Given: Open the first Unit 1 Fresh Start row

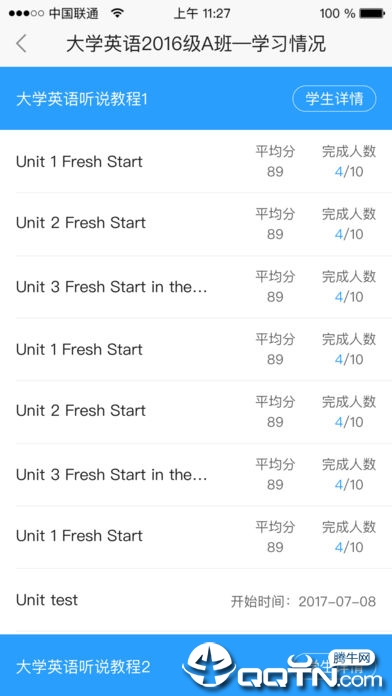Looking at the screenshot, I should [196, 162].
